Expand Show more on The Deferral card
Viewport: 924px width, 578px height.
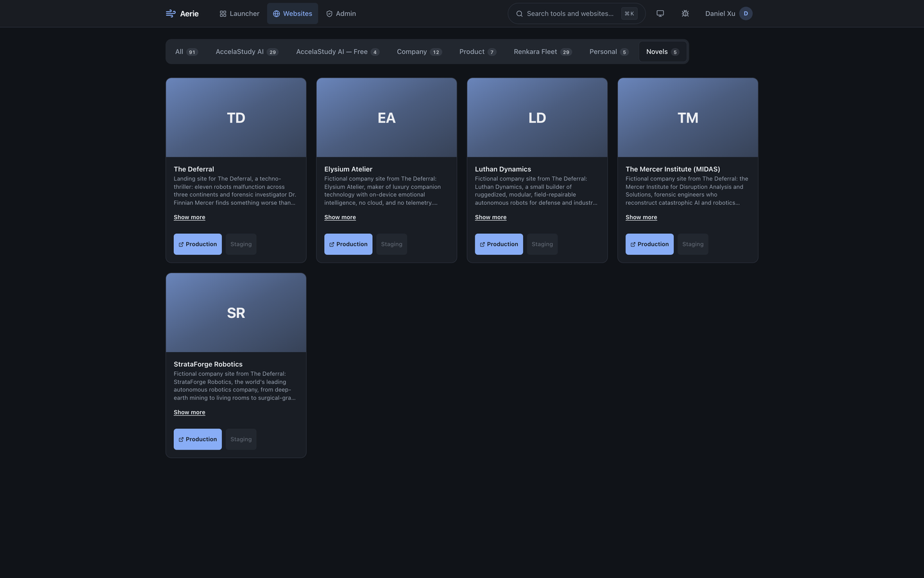pyautogui.click(x=189, y=218)
